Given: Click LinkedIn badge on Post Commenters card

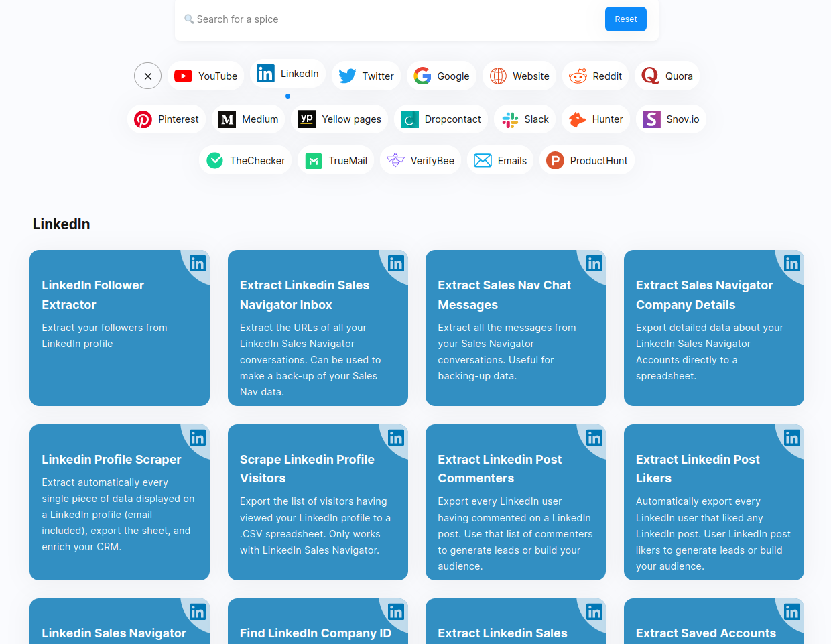Looking at the screenshot, I should click(594, 438).
